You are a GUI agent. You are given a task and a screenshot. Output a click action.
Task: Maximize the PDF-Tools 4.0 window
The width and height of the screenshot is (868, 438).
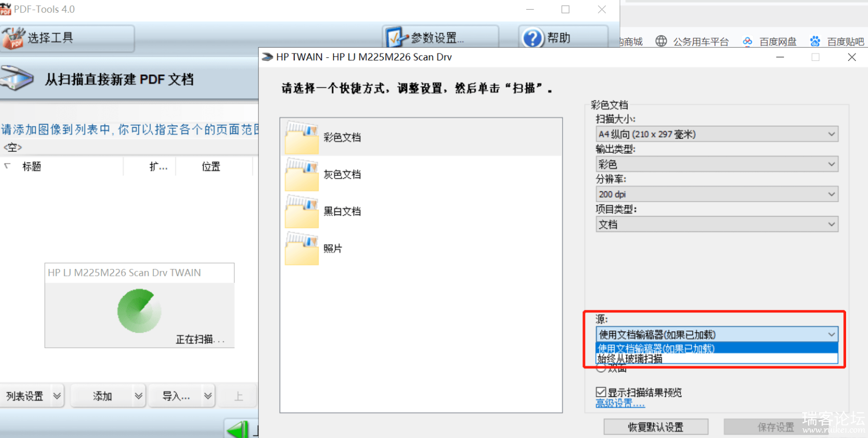click(x=565, y=9)
